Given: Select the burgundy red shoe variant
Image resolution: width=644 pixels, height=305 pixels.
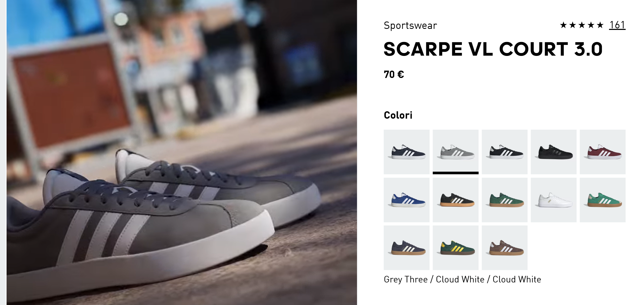Looking at the screenshot, I should [x=603, y=152].
